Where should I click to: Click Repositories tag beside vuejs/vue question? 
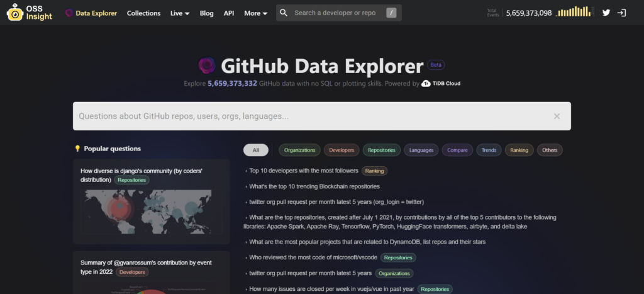click(435, 289)
